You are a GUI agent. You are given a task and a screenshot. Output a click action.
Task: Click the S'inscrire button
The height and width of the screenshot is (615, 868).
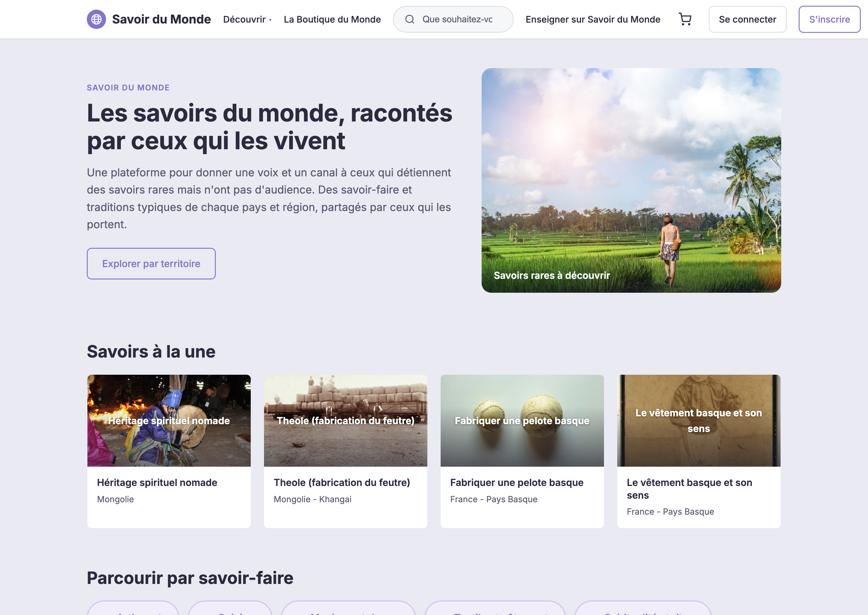coord(829,19)
